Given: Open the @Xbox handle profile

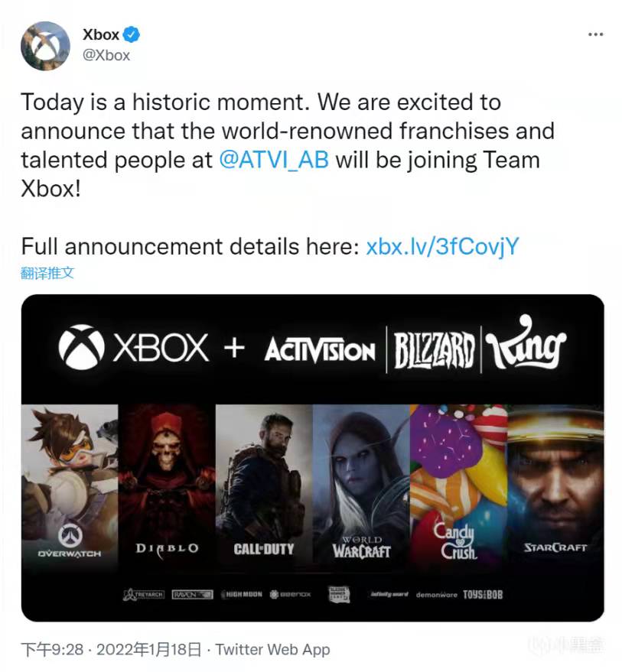Looking at the screenshot, I should [106, 55].
